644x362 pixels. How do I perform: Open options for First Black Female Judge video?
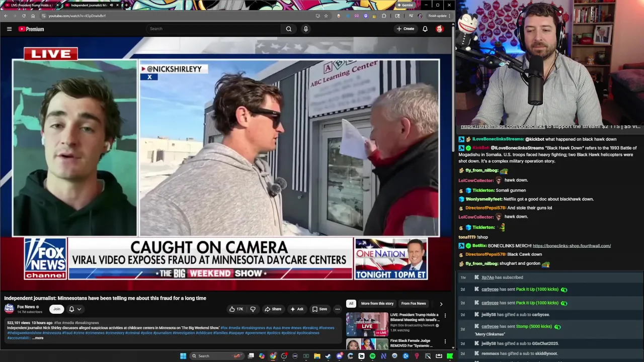pyautogui.click(x=445, y=341)
